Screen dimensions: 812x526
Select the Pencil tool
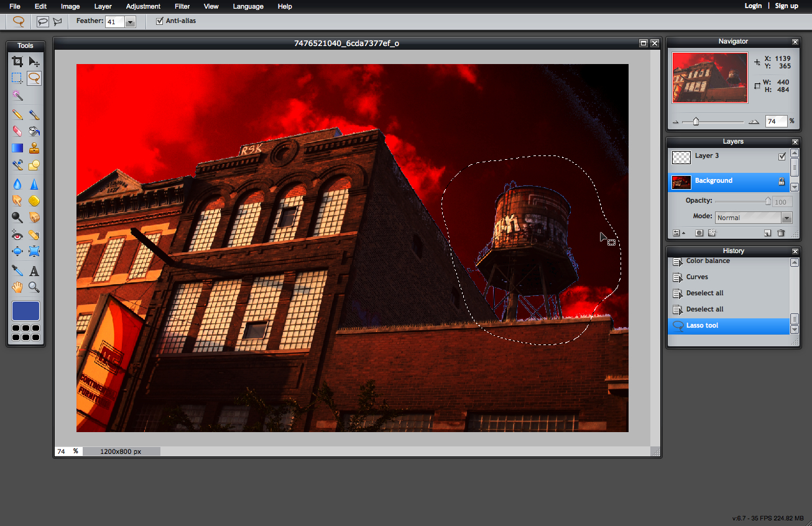pos(17,114)
